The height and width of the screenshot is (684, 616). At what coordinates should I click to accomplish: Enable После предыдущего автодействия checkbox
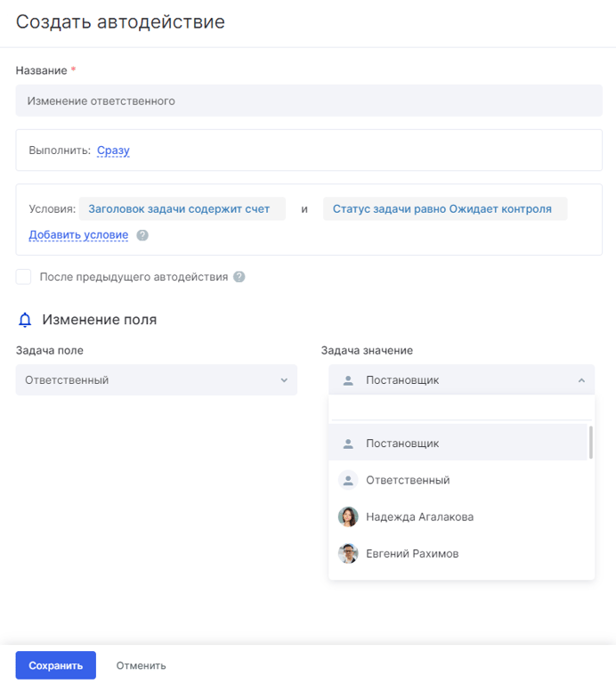(24, 277)
